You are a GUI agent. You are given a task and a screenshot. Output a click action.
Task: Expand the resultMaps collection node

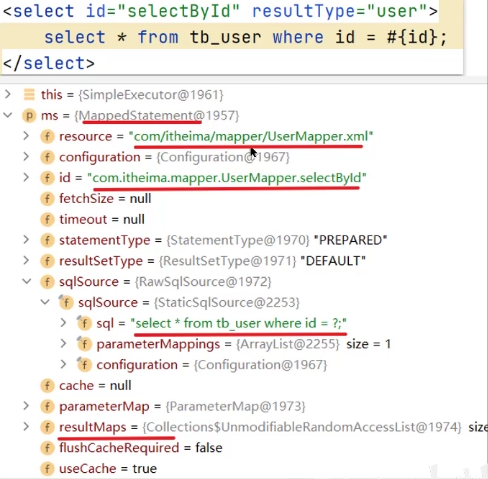pos(26,427)
